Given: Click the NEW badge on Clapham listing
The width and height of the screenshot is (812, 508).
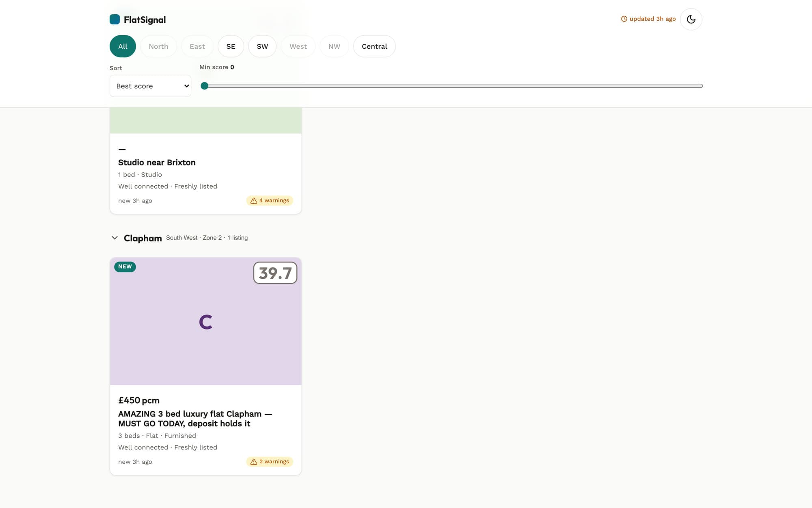Looking at the screenshot, I should pyautogui.click(x=125, y=267).
